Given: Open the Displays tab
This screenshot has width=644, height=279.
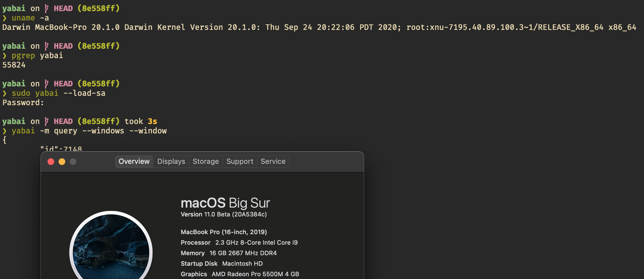Looking at the screenshot, I should pos(171,161).
